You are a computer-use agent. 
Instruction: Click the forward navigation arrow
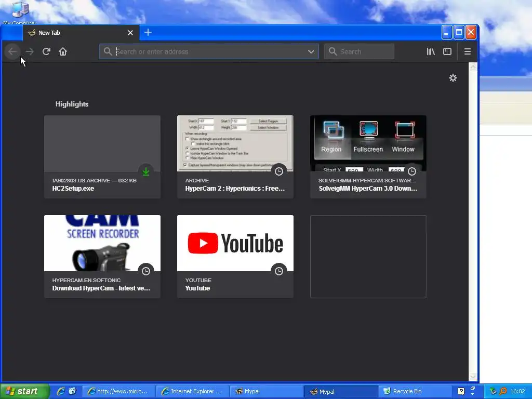pyautogui.click(x=30, y=51)
